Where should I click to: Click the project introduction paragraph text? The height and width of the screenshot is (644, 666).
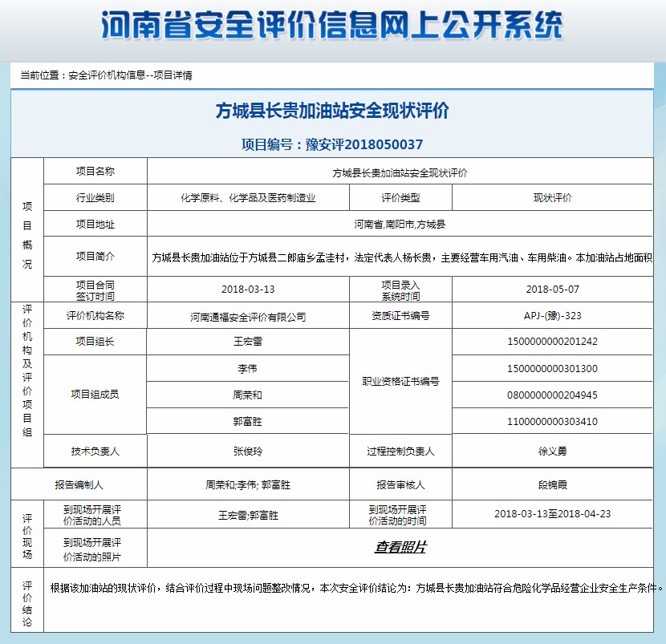[x=402, y=257]
